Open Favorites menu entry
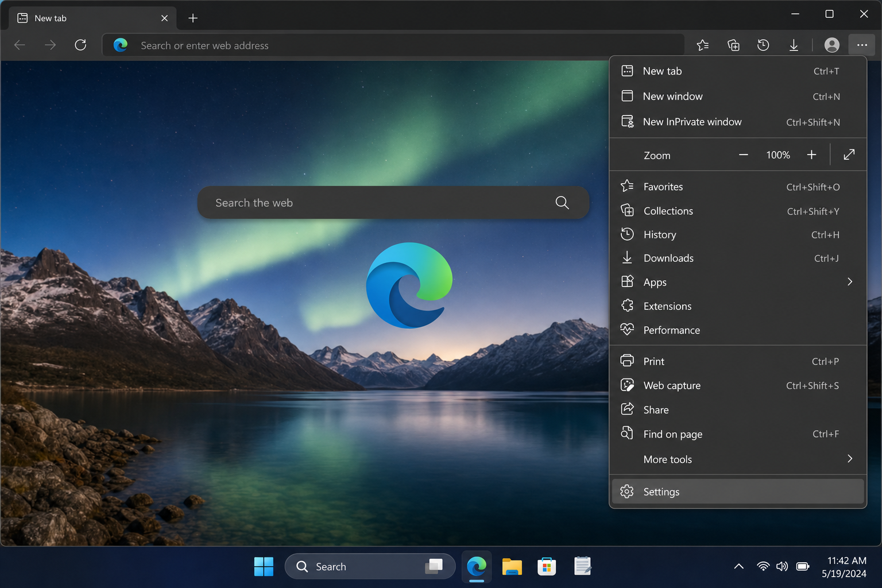Screen dimensions: 882x588 click(738, 187)
